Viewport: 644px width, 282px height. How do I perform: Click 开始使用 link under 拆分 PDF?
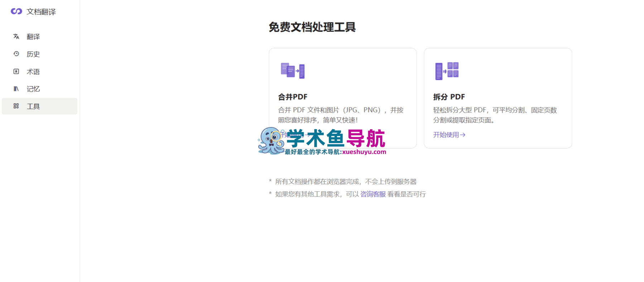point(449,135)
